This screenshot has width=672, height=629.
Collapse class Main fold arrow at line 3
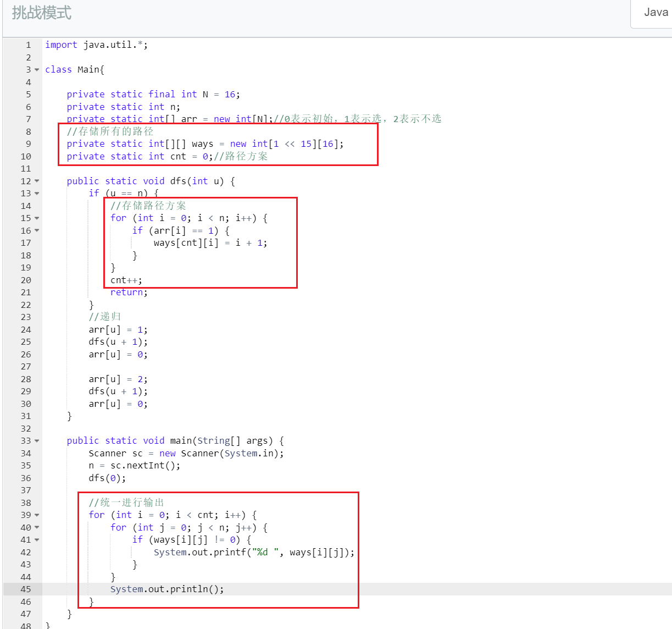click(x=37, y=70)
